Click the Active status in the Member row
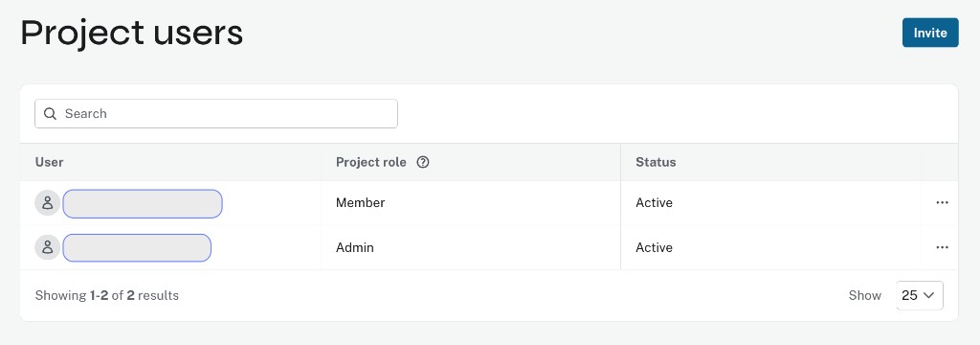 [655, 203]
